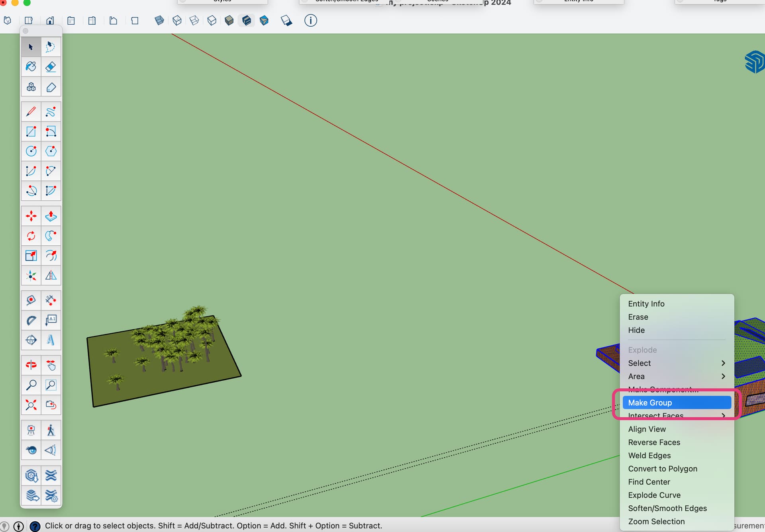This screenshot has height=532, width=765.
Task: Pick the Eraser tool
Action: point(51,66)
